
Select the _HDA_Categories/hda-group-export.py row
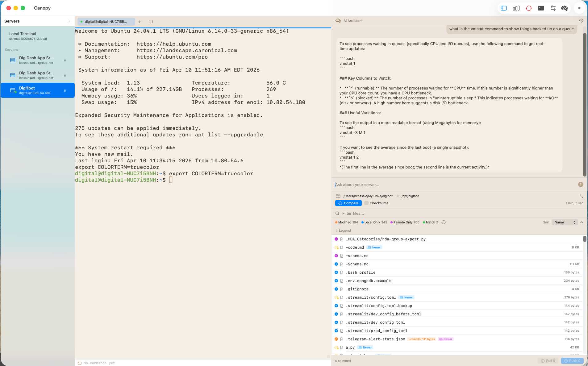pyautogui.click(x=457, y=239)
